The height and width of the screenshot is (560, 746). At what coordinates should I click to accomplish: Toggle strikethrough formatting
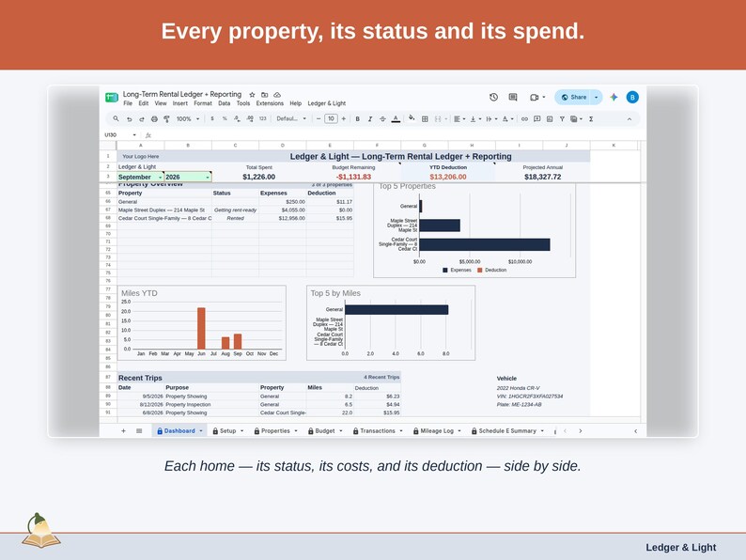pyautogui.click(x=382, y=119)
